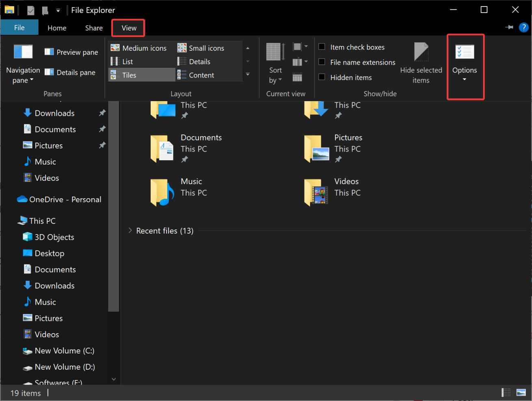Expand the Recent files section
Viewport: 532px width, 401px height.
pyautogui.click(x=130, y=231)
